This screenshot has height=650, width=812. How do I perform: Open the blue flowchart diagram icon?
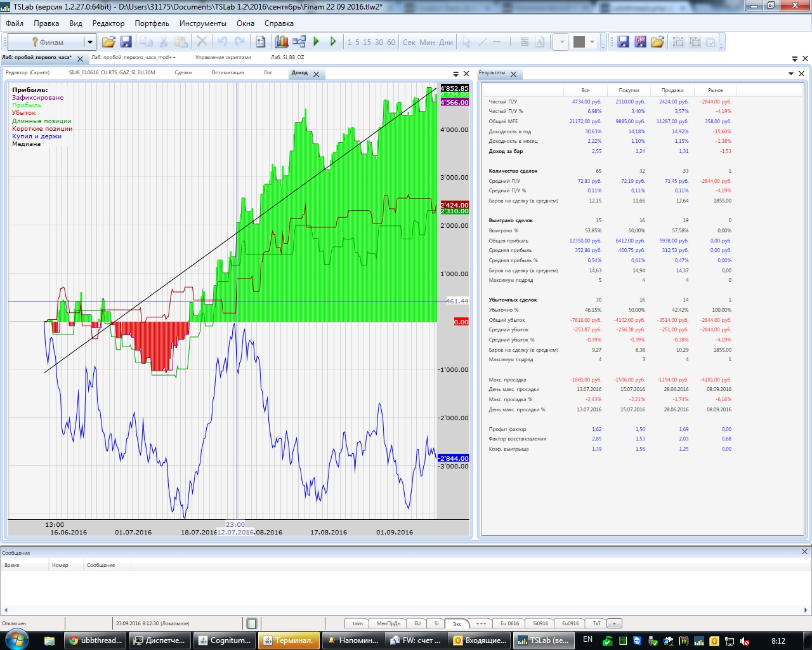(298, 42)
